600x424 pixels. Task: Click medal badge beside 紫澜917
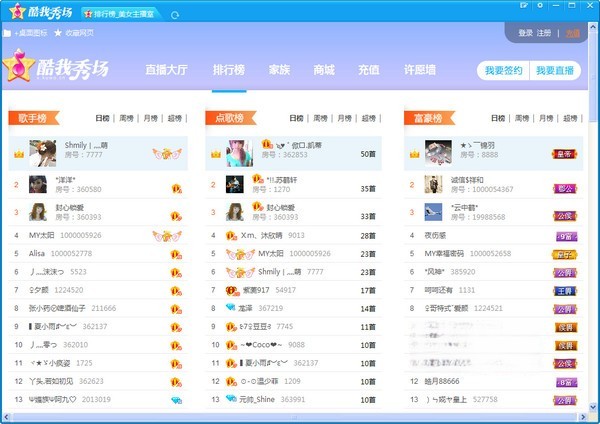tap(232, 291)
